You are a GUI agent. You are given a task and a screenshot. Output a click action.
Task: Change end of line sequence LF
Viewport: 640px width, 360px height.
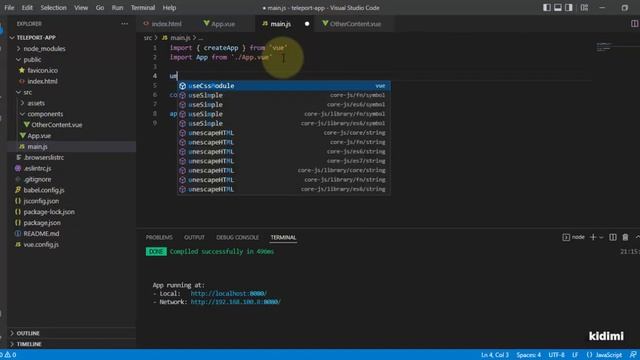[x=575, y=355]
